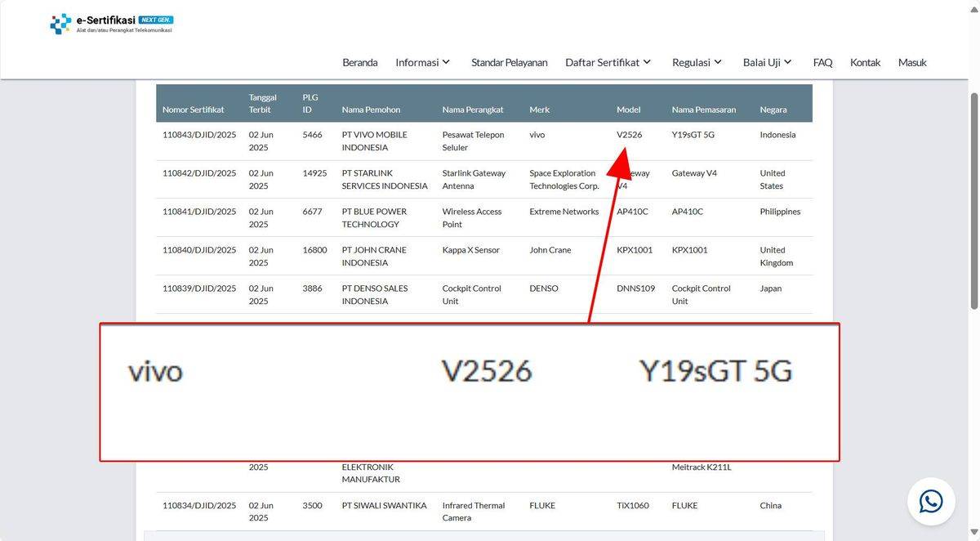980x541 pixels.
Task: Select certificate 110843/DJID/2025
Action: [199, 135]
